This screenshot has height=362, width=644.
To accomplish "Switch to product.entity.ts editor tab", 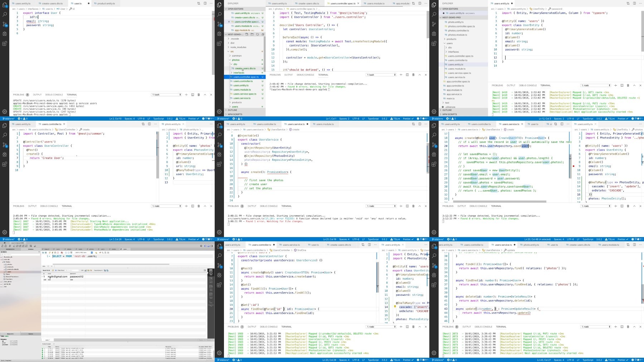I will pyautogui.click(x=106, y=4).
